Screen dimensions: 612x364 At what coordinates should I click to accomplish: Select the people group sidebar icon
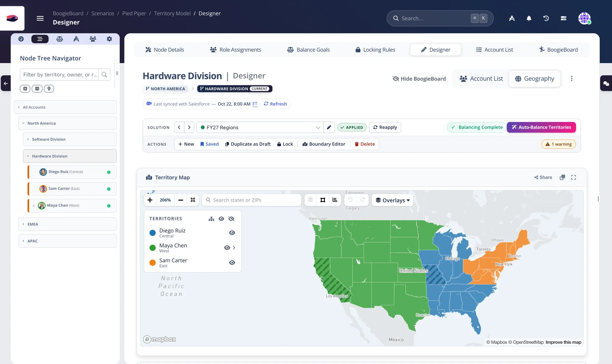pos(93,39)
